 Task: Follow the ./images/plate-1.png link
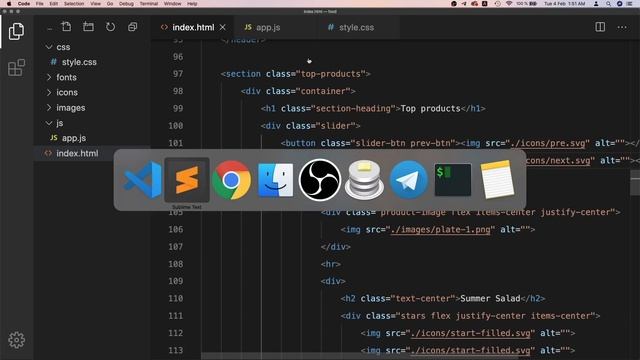pos(440,230)
